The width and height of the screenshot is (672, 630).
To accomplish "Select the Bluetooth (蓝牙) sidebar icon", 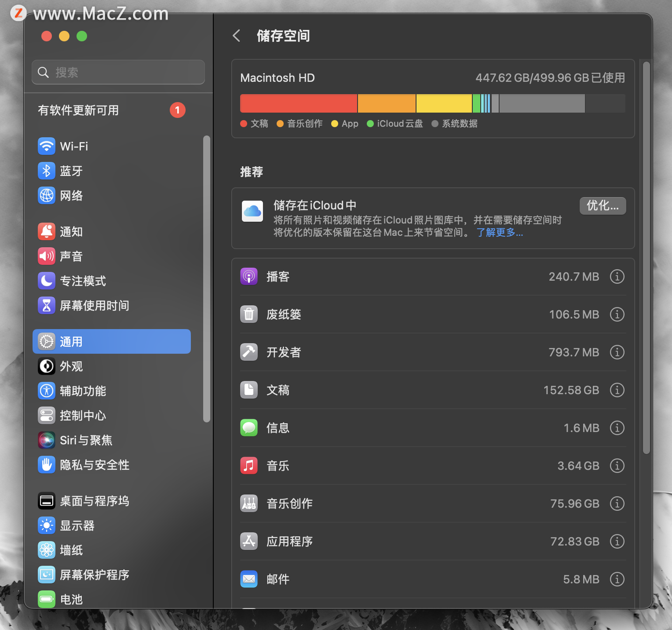I will [46, 171].
